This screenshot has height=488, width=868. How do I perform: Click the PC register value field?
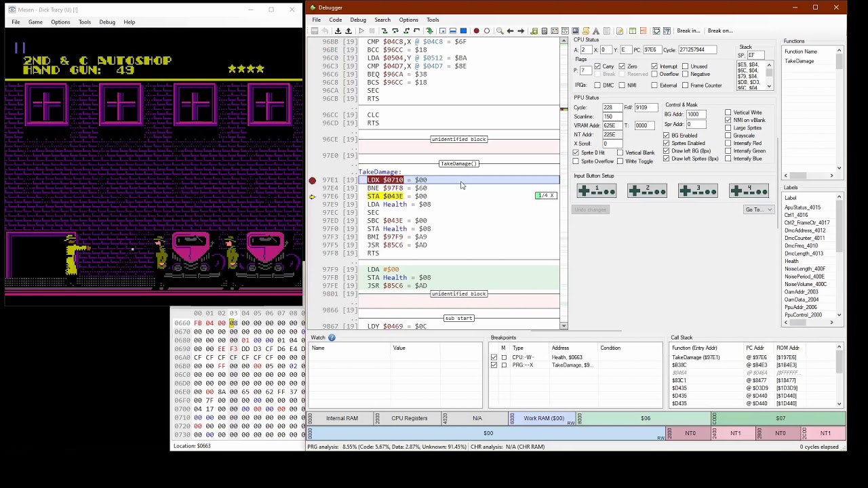click(x=651, y=49)
